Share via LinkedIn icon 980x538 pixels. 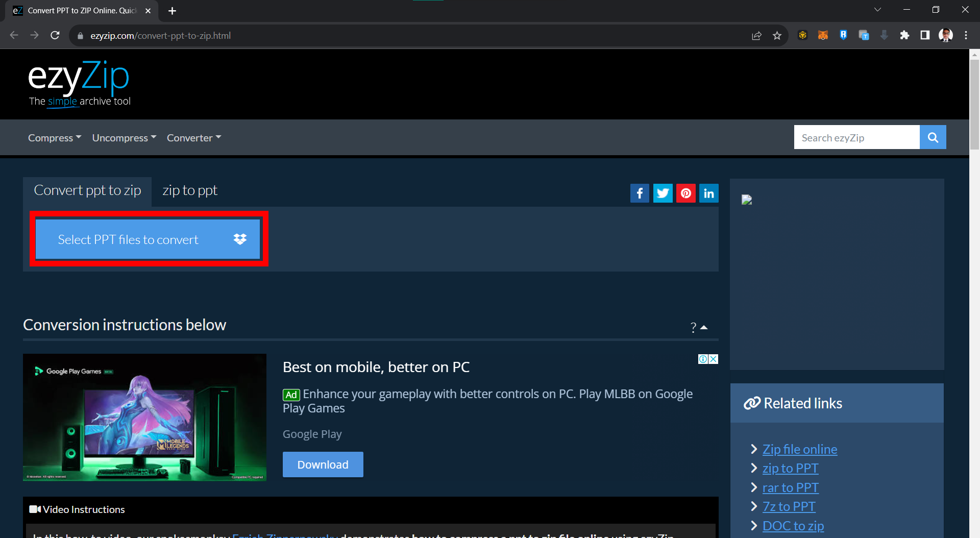708,193
